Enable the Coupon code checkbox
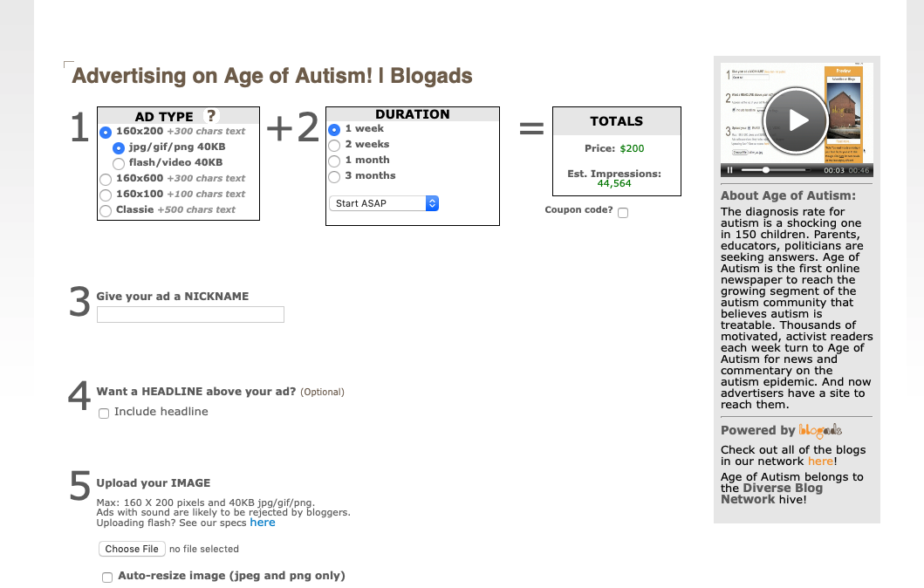Viewport: 924px width, 588px height. tap(623, 212)
